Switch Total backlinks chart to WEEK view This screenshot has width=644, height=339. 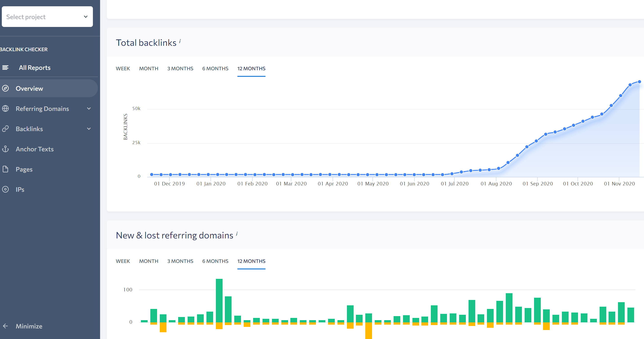point(123,68)
